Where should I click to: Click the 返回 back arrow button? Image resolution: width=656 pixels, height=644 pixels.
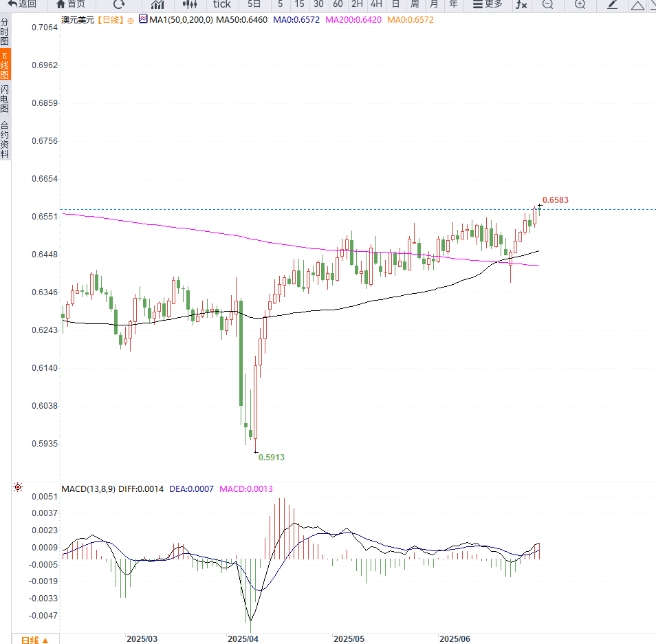22,4
